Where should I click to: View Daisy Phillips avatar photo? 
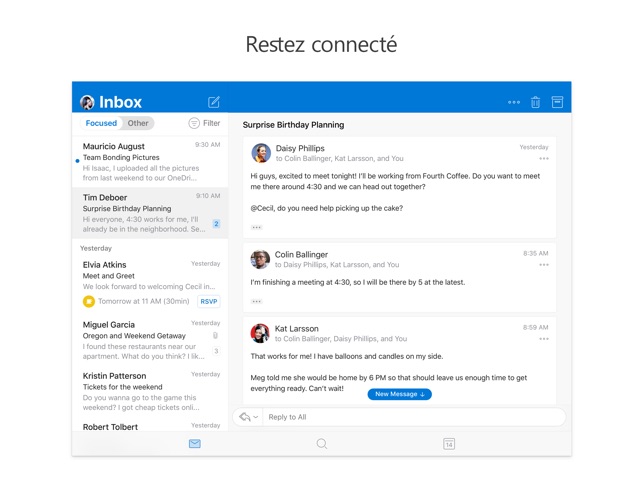point(261,153)
